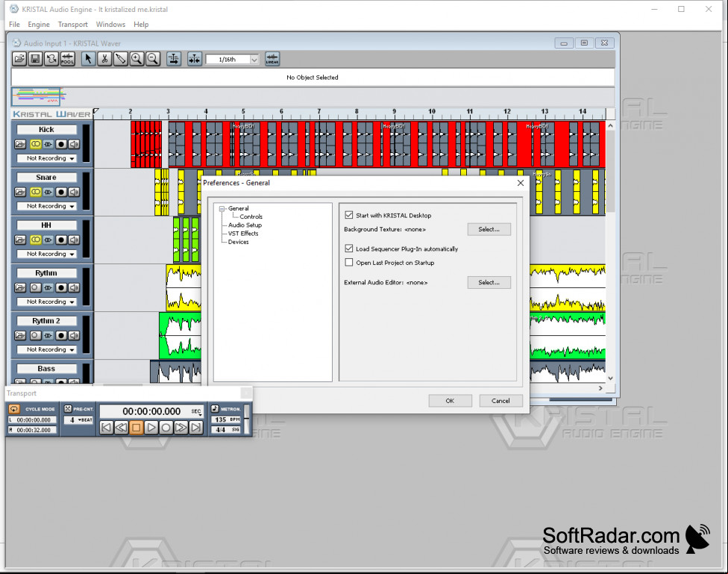The image size is (728, 574).
Task: Open file icon on Rythm track
Action: [x=20, y=287]
